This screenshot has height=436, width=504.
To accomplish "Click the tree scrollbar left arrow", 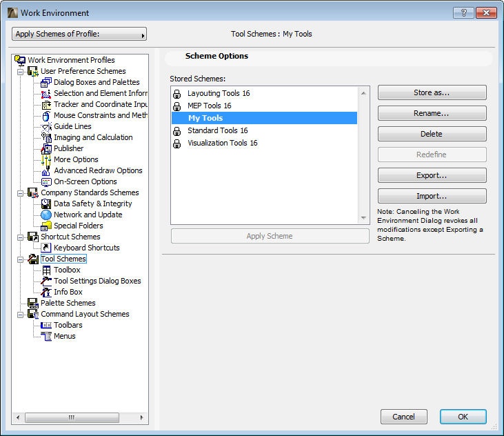I will click(18, 417).
